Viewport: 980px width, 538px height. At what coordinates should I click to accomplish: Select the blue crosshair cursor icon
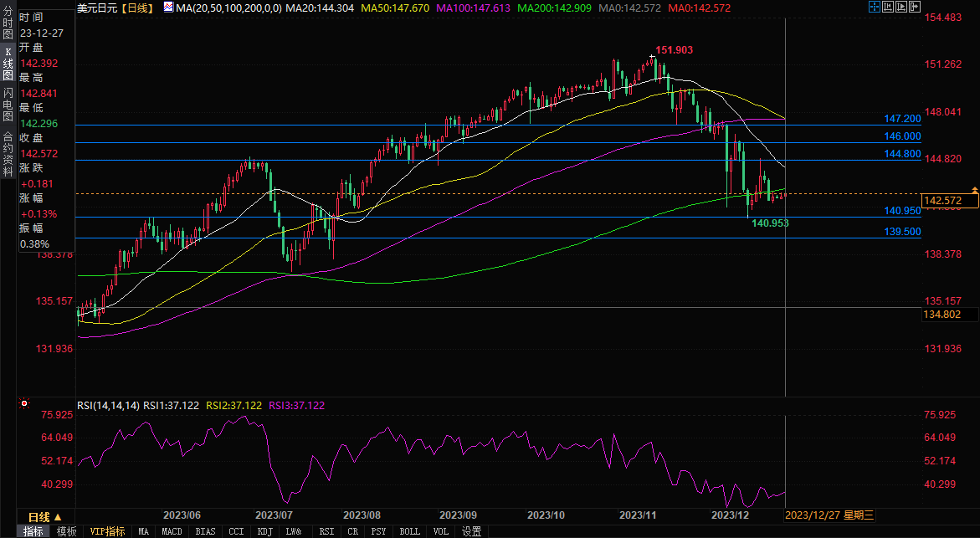(x=875, y=7)
